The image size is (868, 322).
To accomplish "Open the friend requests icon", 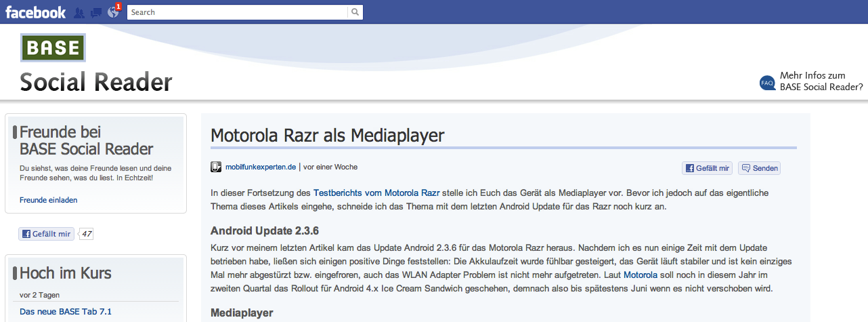I will pyautogui.click(x=79, y=12).
